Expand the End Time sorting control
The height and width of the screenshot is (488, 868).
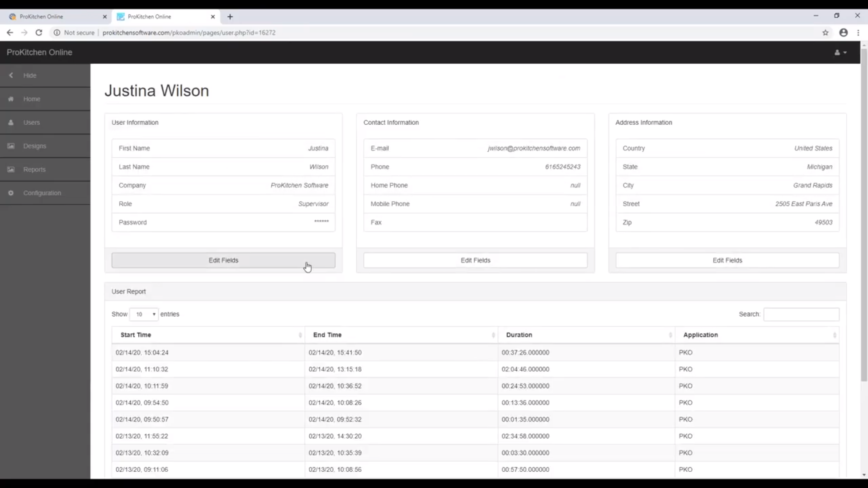click(x=493, y=335)
